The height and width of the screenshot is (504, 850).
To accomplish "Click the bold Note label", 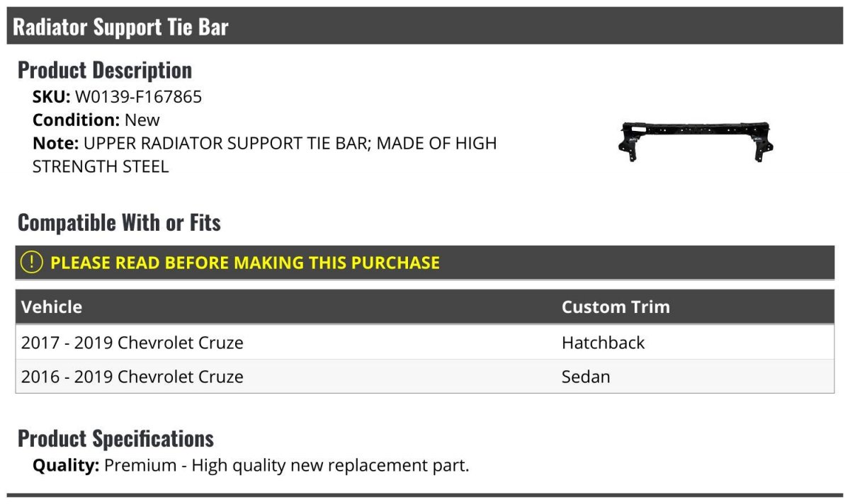I will (55, 144).
